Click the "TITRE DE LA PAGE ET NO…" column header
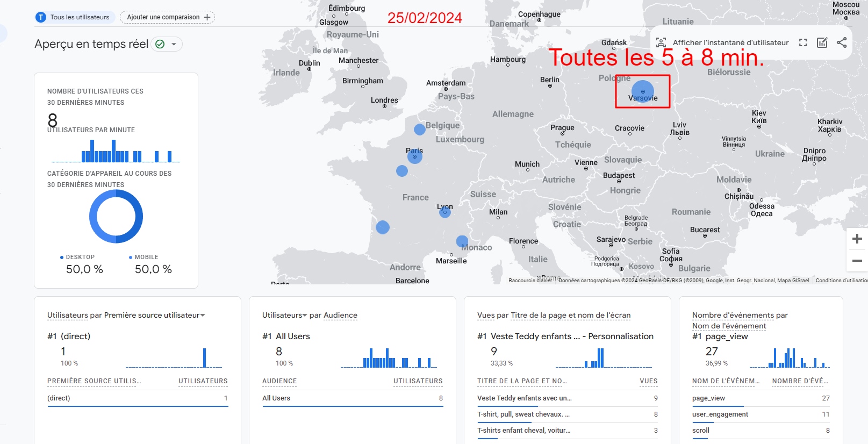This screenshot has width=868, height=444. click(x=522, y=381)
